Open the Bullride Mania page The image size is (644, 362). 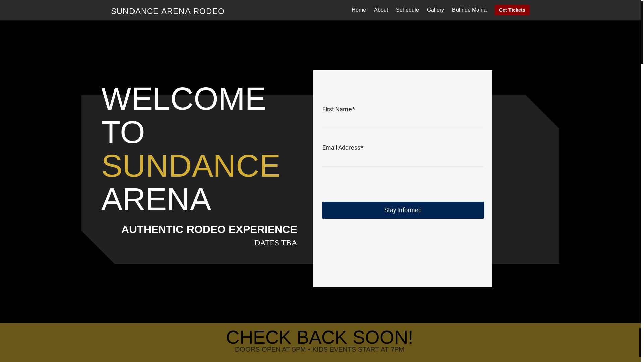469,10
